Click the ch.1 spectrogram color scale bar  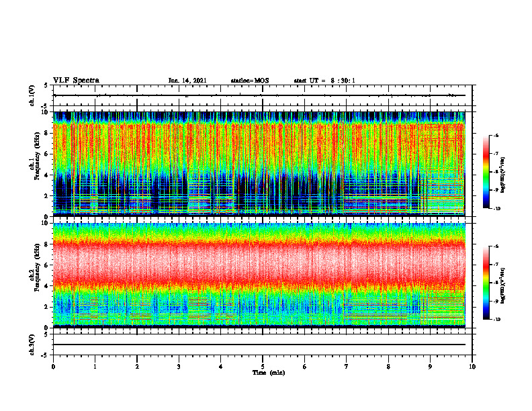(x=486, y=172)
